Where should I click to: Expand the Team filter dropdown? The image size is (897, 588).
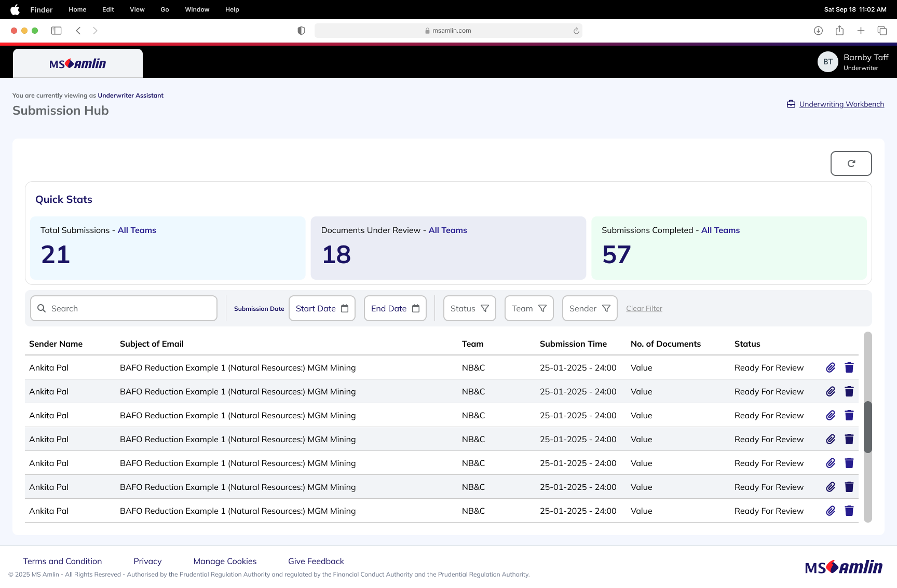click(x=529, y=308)
